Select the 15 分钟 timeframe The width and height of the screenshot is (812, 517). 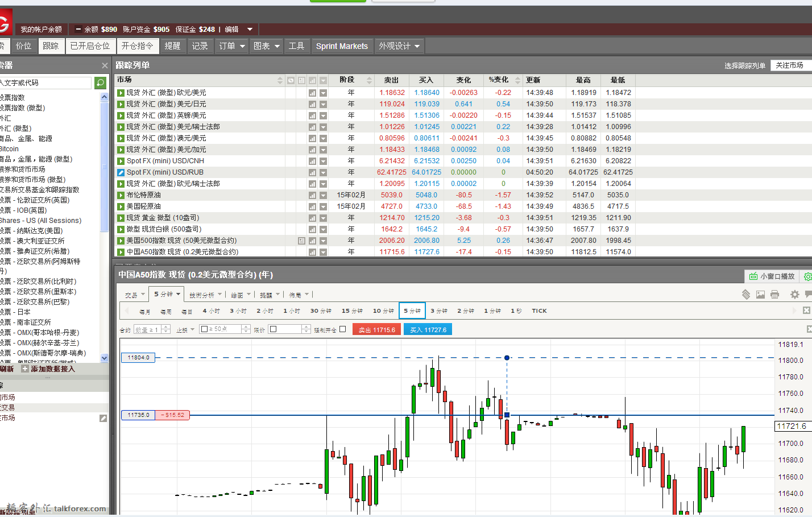(352, 311)
